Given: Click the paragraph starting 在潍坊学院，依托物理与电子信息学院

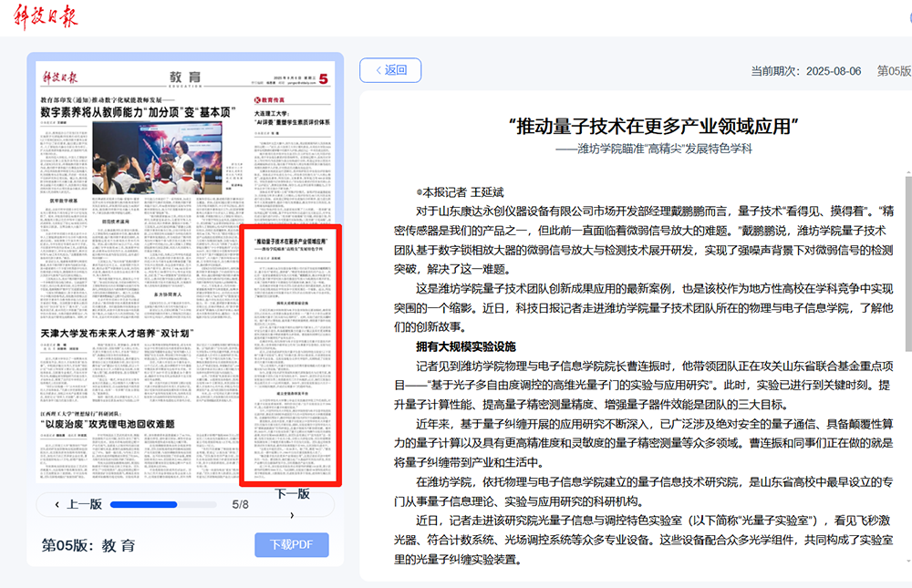Looking at the screenshot, I should coord(644,491).
